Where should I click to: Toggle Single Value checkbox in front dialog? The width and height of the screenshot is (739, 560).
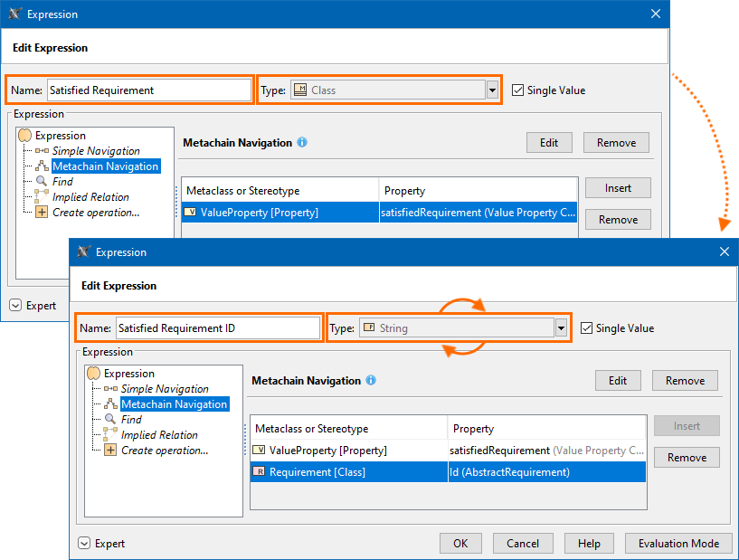click(x=586, y=328)
